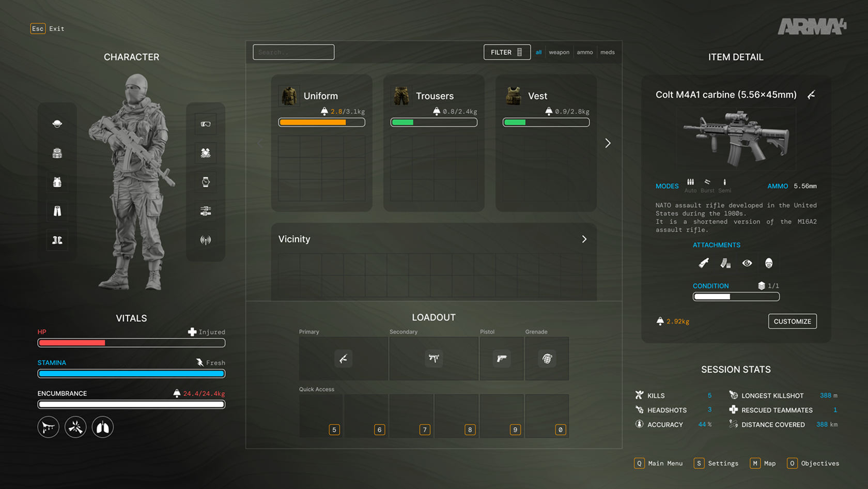The height and width of the screenshot is (489, 868).
Task: Click the optic eye attachment icon
Action: pyautogui.click(x=747, y=263)
